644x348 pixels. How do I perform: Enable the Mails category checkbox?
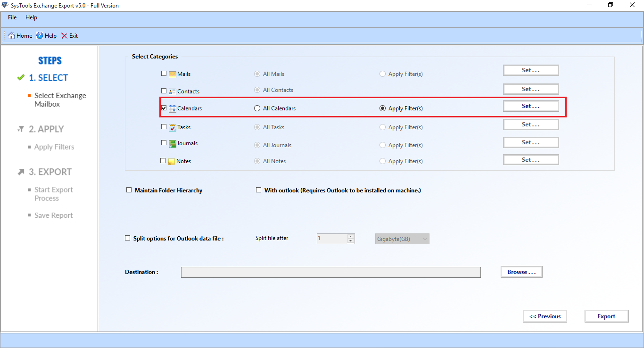(164, 74)
